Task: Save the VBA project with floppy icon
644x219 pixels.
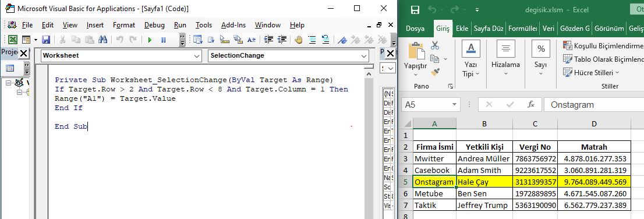Action: (x=46, y=40)
